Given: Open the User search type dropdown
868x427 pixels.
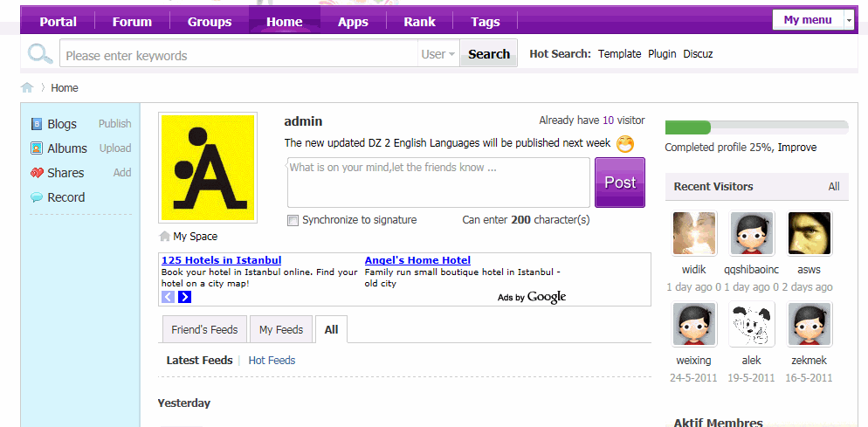Looking at the screenshot, I should pyautogui.click(x=437, y=54).
